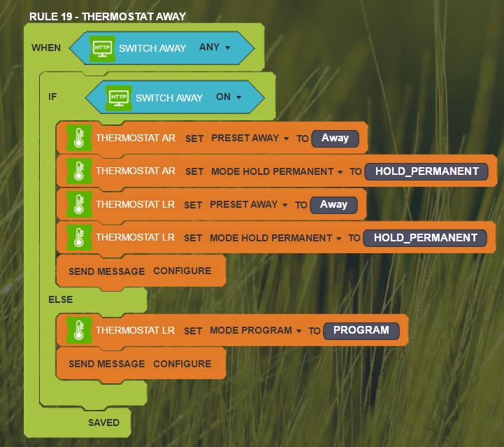The width and height of the screenshot is (504, 447).
Task: Click the Rule 19 - Thermostat Away title
Action: [107, 16]
